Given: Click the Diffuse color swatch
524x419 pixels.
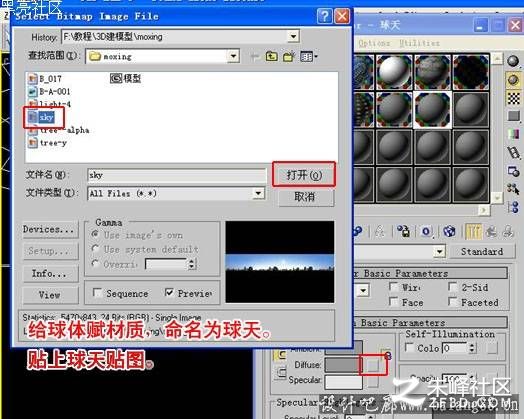Looking at the screenshot, I should (x=342, y=365).
